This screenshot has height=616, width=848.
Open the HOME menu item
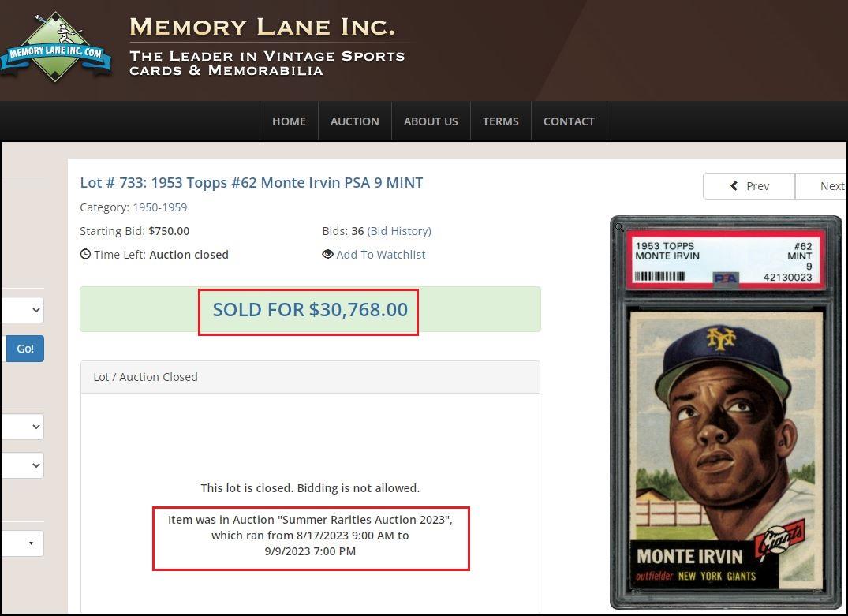click(289, 121)
